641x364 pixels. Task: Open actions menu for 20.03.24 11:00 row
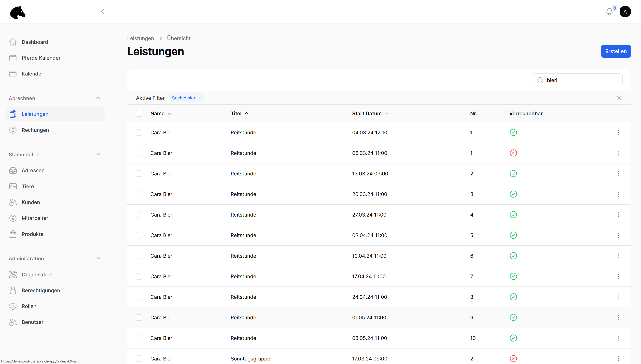619,194
